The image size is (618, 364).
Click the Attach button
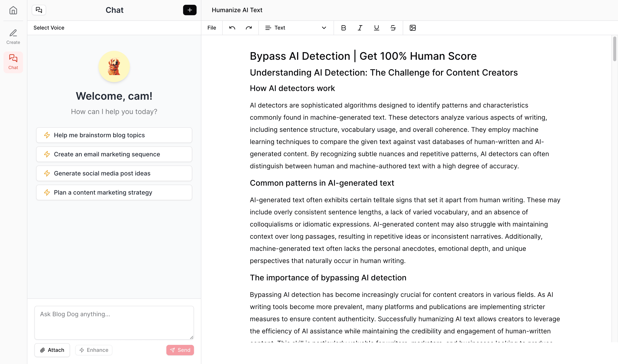[x=52, y=350]
